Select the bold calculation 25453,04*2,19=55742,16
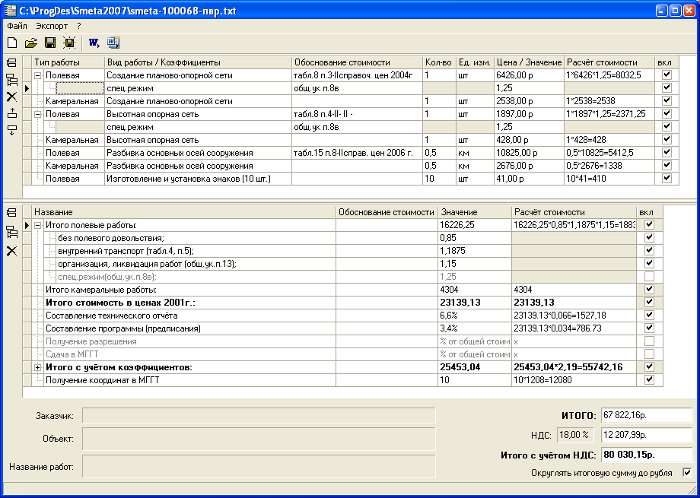 point(574,367)
